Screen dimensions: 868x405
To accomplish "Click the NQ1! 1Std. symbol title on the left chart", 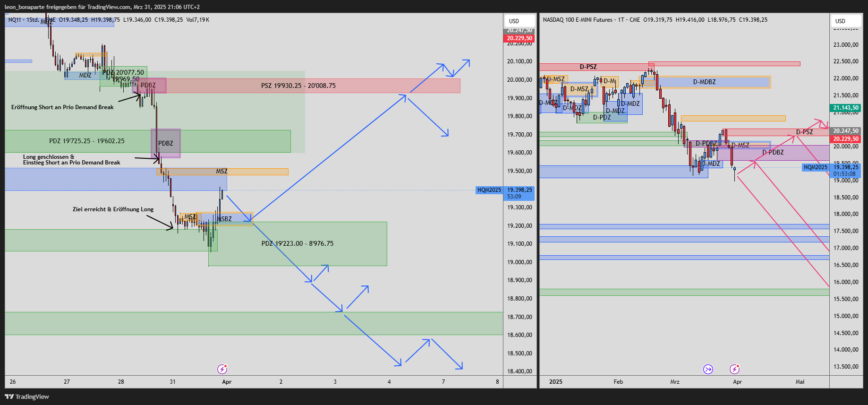I will 32,20.
